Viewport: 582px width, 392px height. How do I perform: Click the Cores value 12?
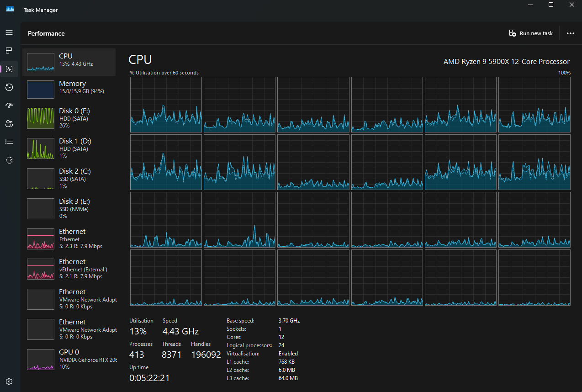[x=281, y=337]
